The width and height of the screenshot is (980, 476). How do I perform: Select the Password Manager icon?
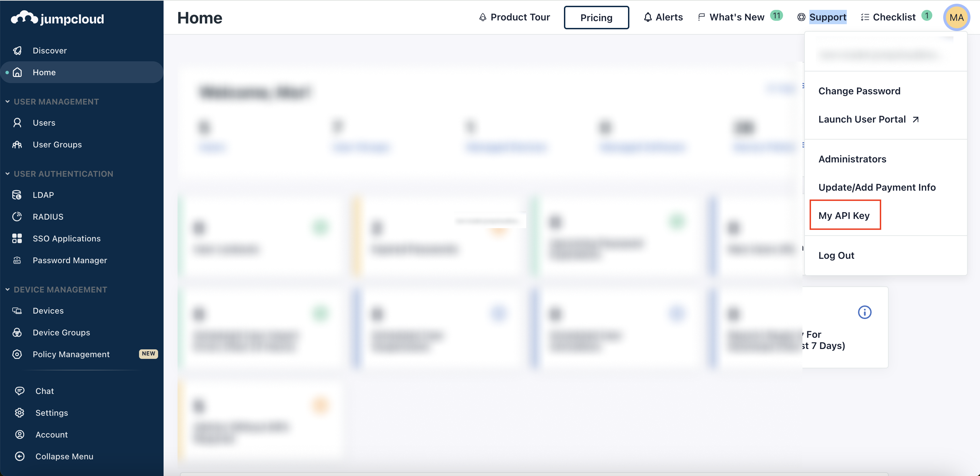tap(17, 260)
